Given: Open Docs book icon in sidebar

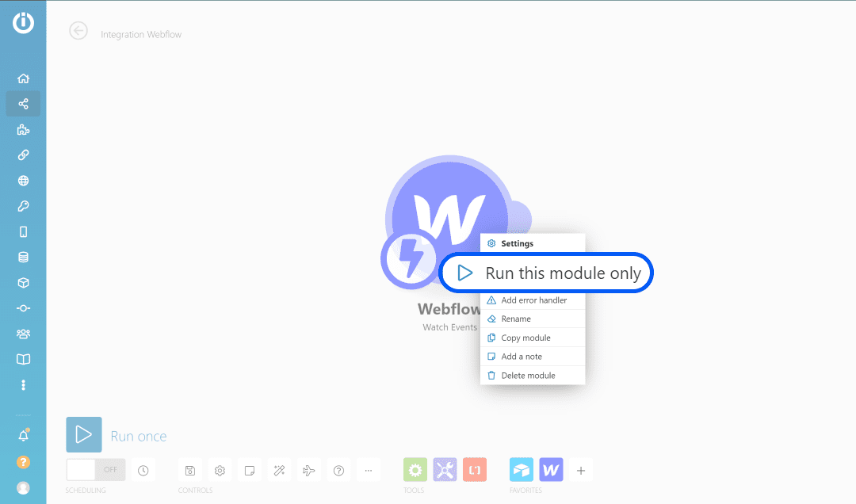Looking at the screenshot, I should [23, 359].
